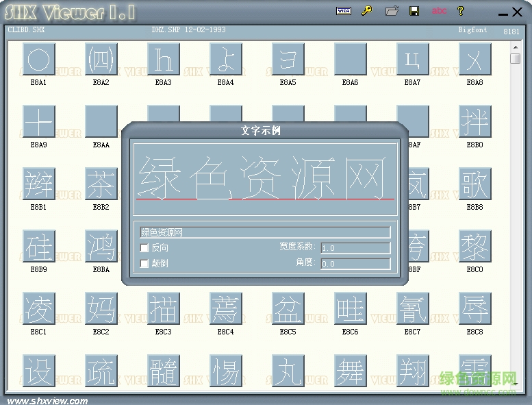Select glyph tile E8C0
This screenshot has width=532, height=405.
tap(475, 246)
